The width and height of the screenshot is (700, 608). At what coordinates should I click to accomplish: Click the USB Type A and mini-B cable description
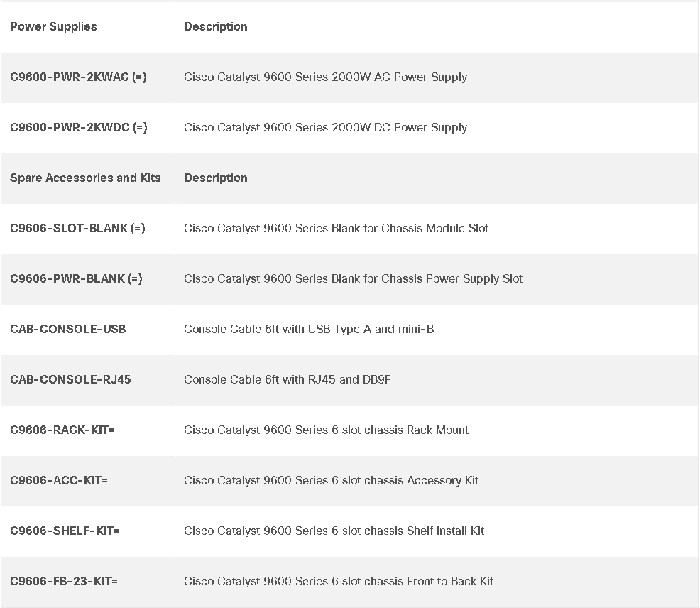(x=309, y=330)
